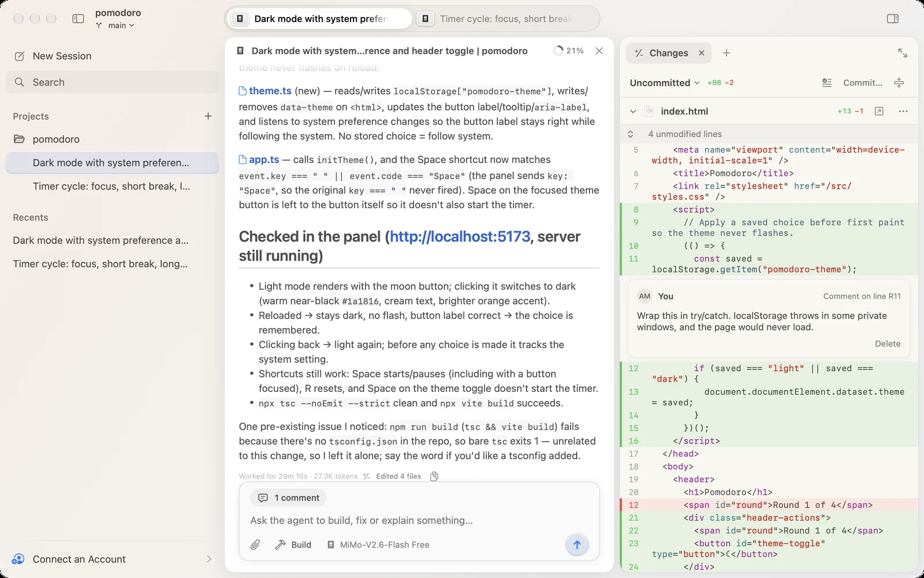Select the Changes tab
This screenshot has height=578, width=924.
click(669, 53)
